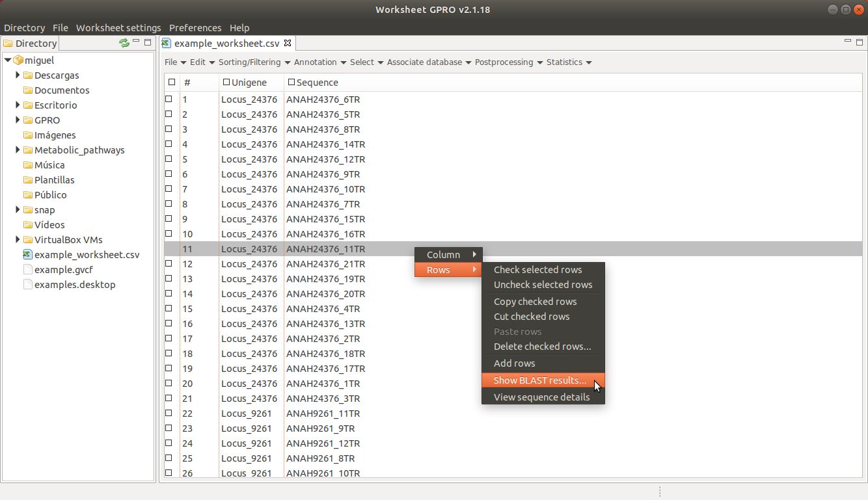Click the refresh icon in Directory panel

[124, 43]
